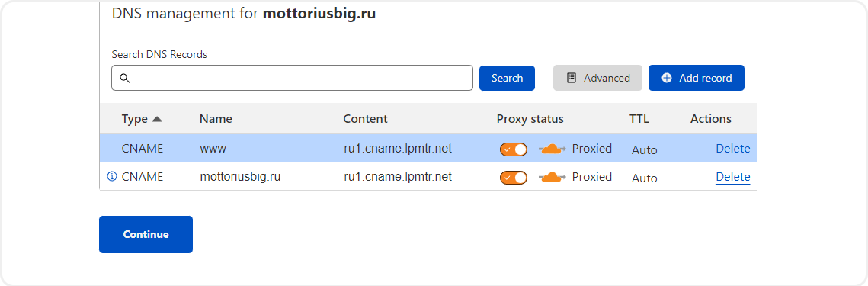
Task: Click the TTL column header
Action: coord(639,119)
